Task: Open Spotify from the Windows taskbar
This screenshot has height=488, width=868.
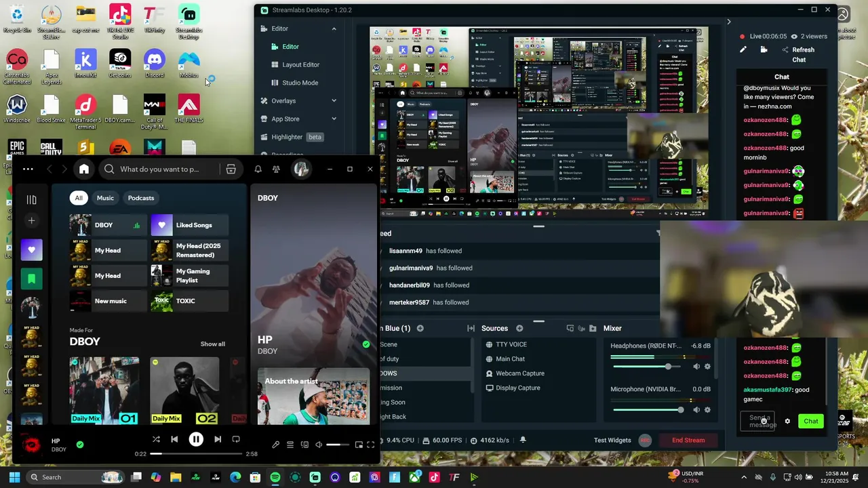Action: 275,477
